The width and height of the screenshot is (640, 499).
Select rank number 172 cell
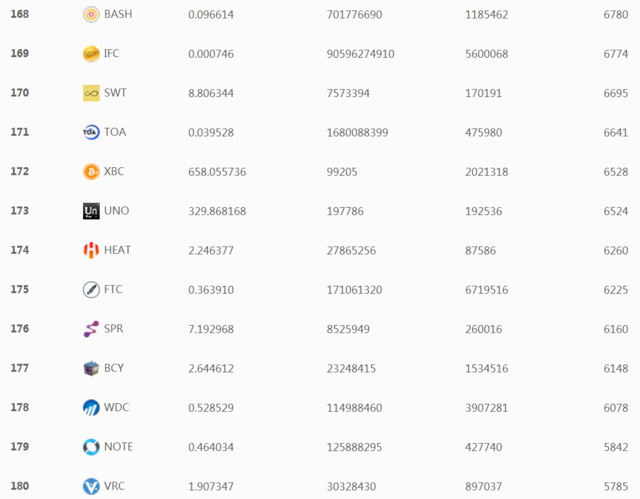pyautogui.click(x=19, y=172)
